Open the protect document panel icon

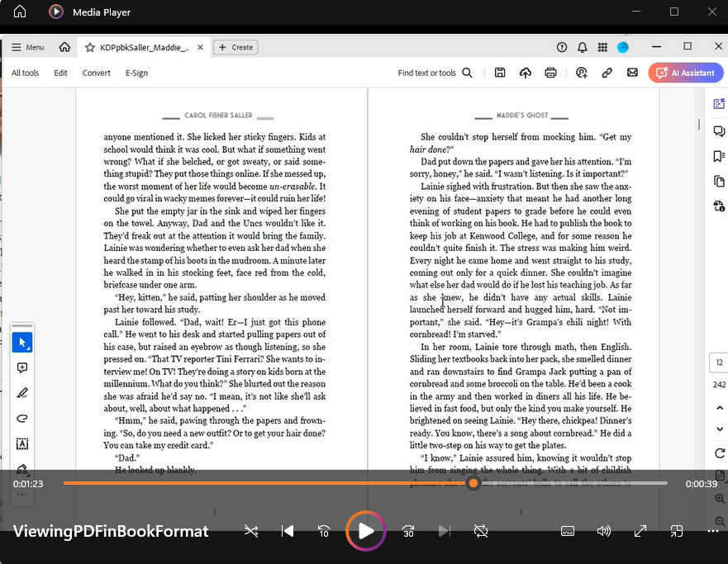[x=719, y=206]
